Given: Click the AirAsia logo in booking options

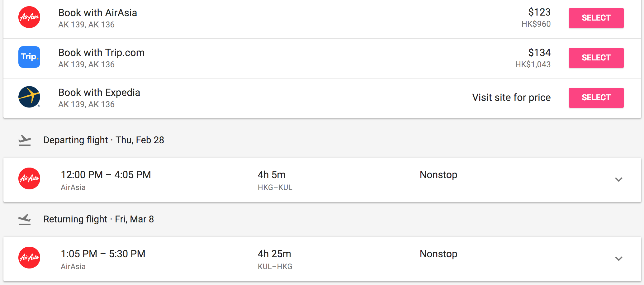Looking at the screenshot, I should tap(29, 17).
